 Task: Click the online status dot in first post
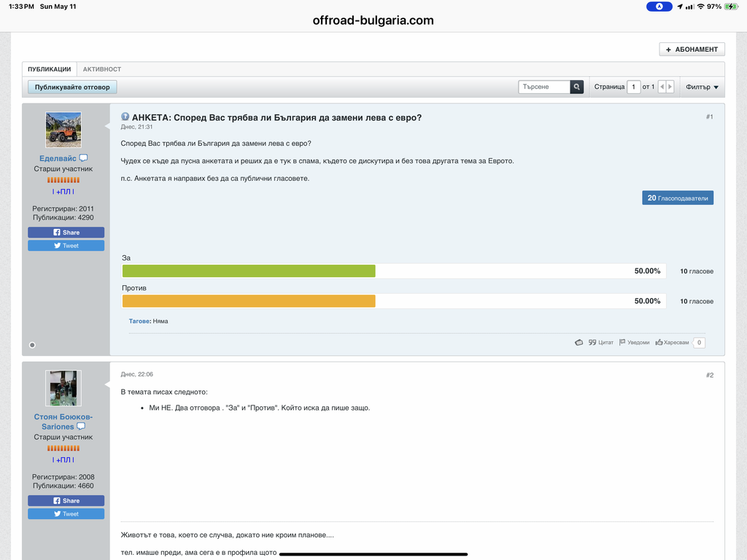coord(32,344)
